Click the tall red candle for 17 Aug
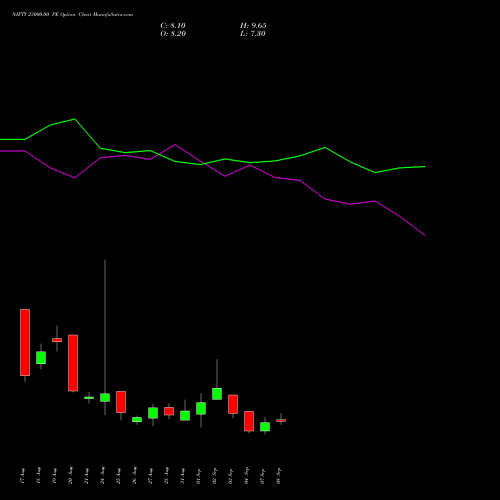500x500 pixels. pos(25,342)
